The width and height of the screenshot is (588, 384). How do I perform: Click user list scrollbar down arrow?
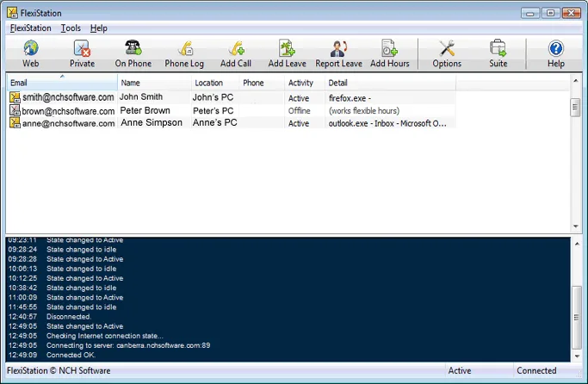575,226
